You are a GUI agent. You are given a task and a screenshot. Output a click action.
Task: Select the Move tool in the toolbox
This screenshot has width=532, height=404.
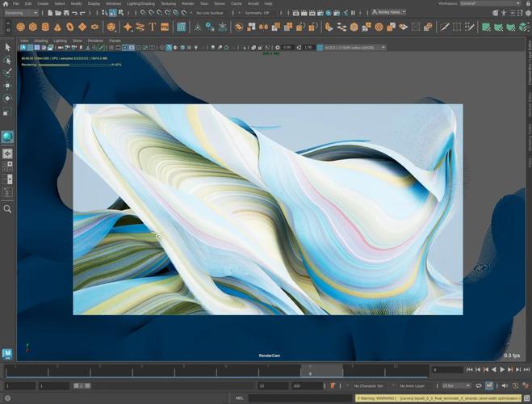[7, 85]
